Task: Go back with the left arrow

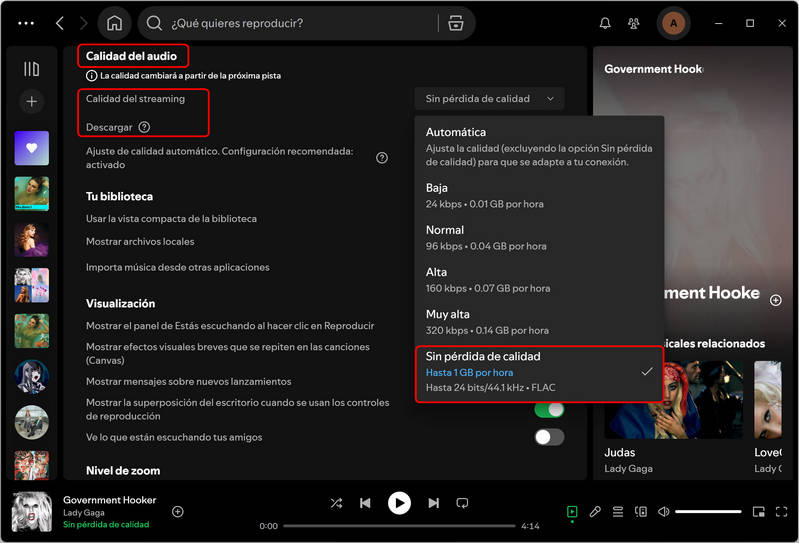Action: click(60, 23)
